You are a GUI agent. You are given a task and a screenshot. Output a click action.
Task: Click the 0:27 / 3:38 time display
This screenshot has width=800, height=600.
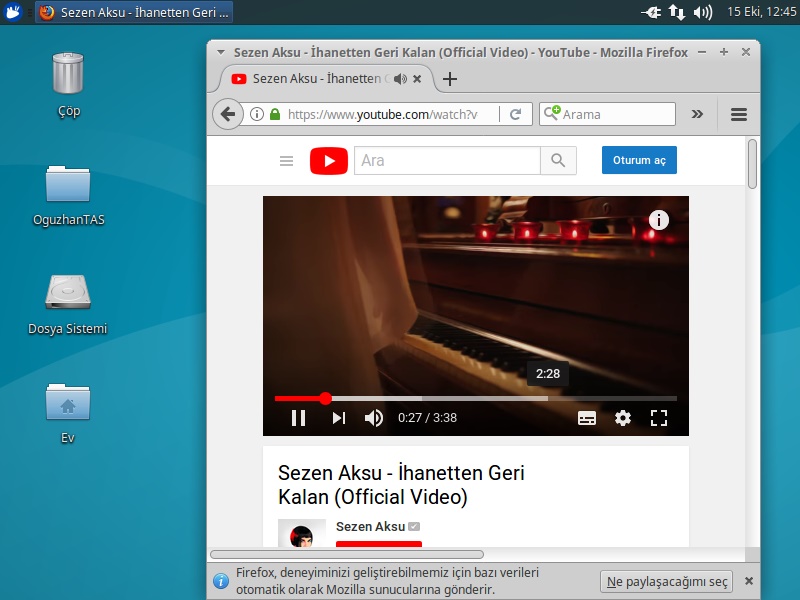tap(428, 418)
